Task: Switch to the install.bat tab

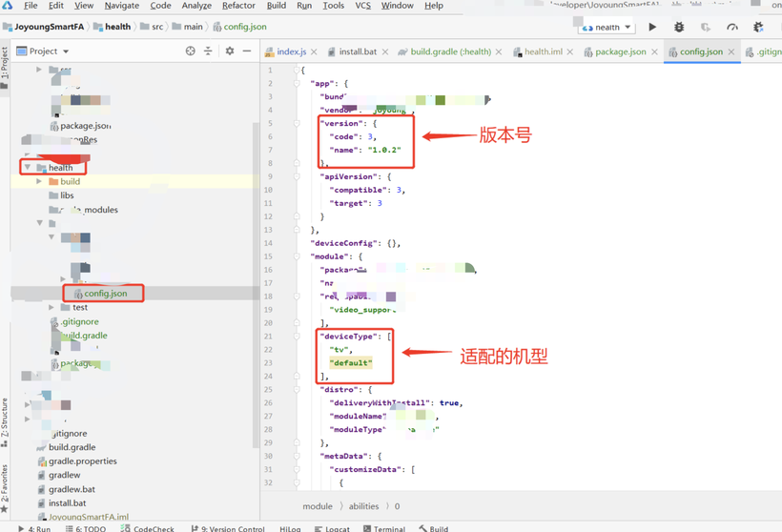Action: click(x=358, y=51)
